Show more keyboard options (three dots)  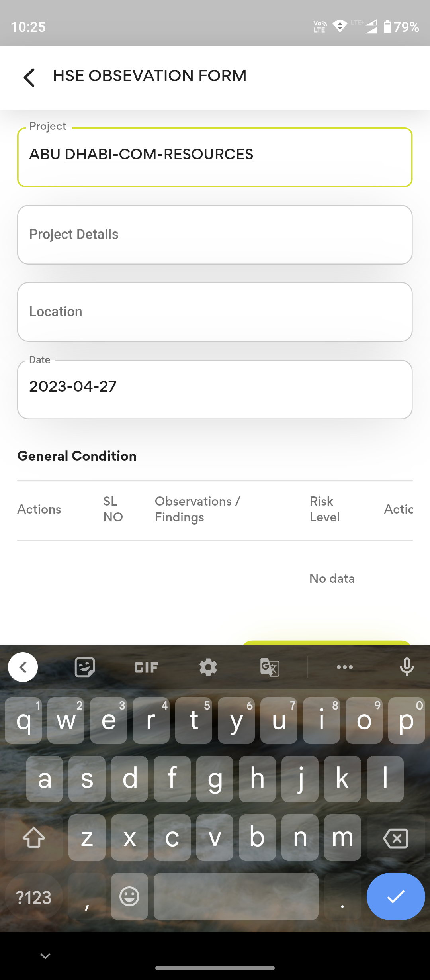coord(344,667)
